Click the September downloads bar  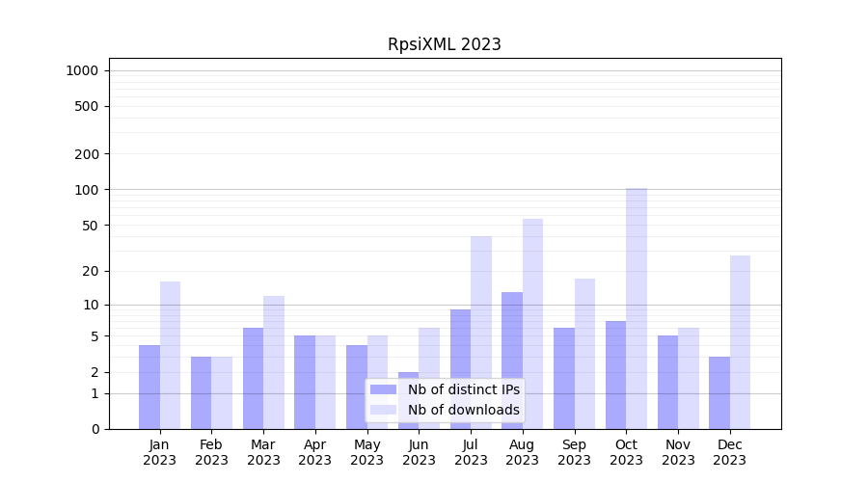[x=584, y=354]
